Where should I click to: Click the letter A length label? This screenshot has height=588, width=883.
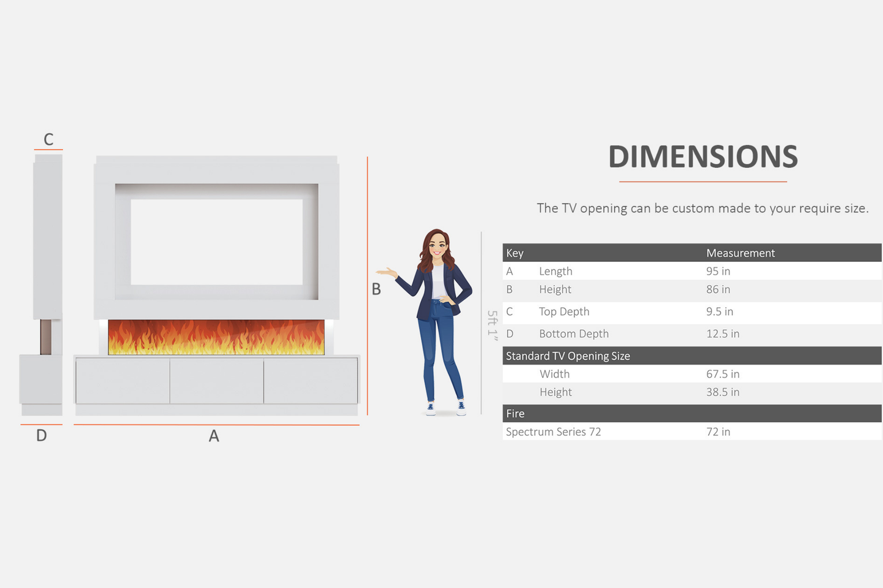tap(214, 436)
